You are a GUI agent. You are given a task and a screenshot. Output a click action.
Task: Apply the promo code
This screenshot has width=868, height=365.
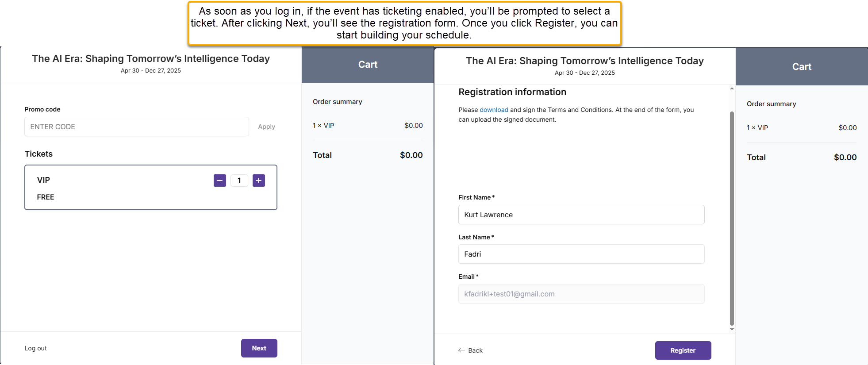tap(267, 127)
